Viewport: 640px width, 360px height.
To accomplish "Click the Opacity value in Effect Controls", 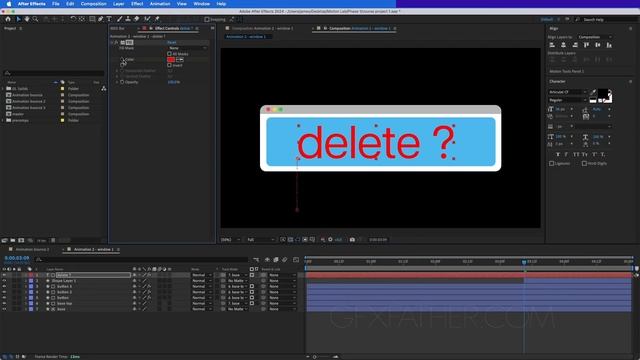I will pos(173,82).
